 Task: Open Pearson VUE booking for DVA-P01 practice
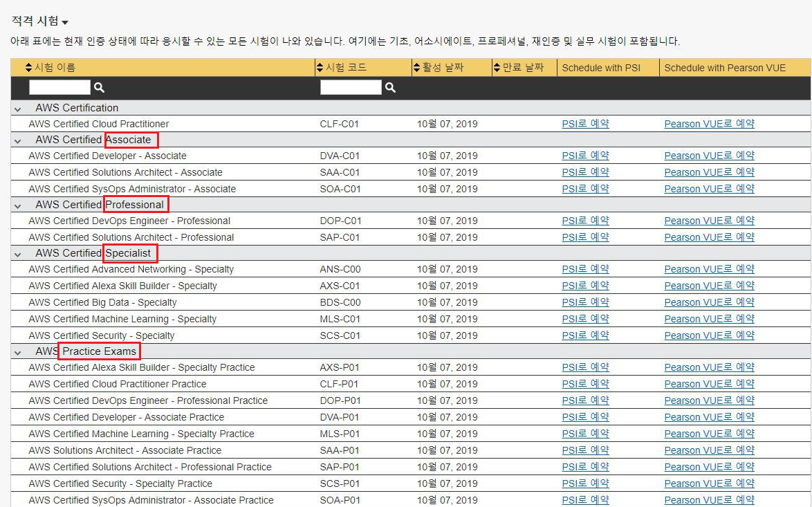pyautogui.click(x=710, y=417)
